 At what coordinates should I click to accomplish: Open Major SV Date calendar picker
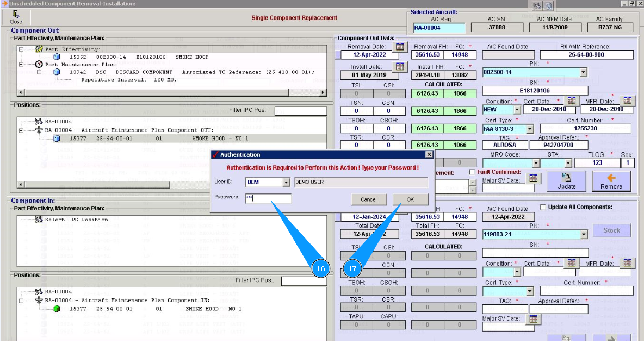pyautogui.click(x=533, y=178)
